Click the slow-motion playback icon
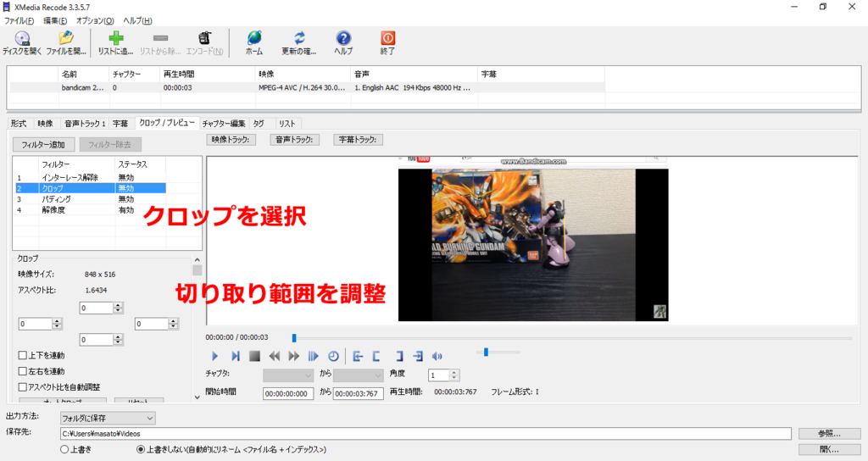 coord(314,357)
